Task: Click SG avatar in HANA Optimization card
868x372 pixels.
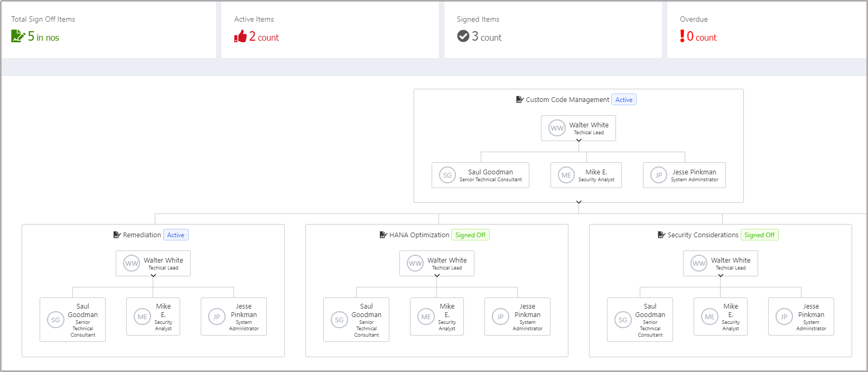Action: (339, 320)
